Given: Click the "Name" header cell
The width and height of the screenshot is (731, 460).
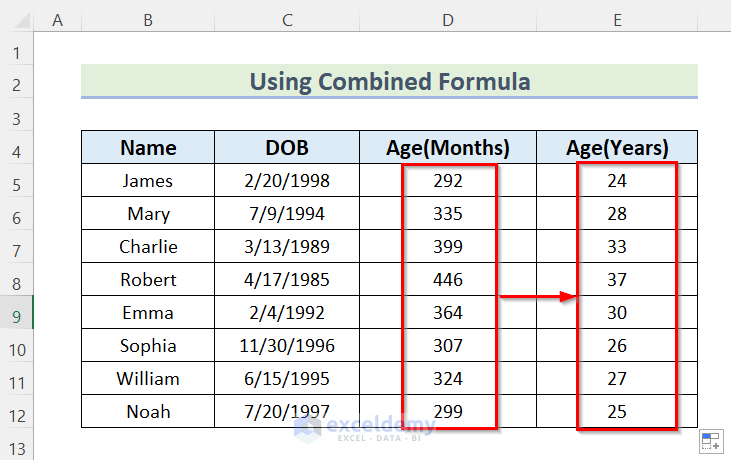Looking at the screenshot, I should (x=148, y=148).
